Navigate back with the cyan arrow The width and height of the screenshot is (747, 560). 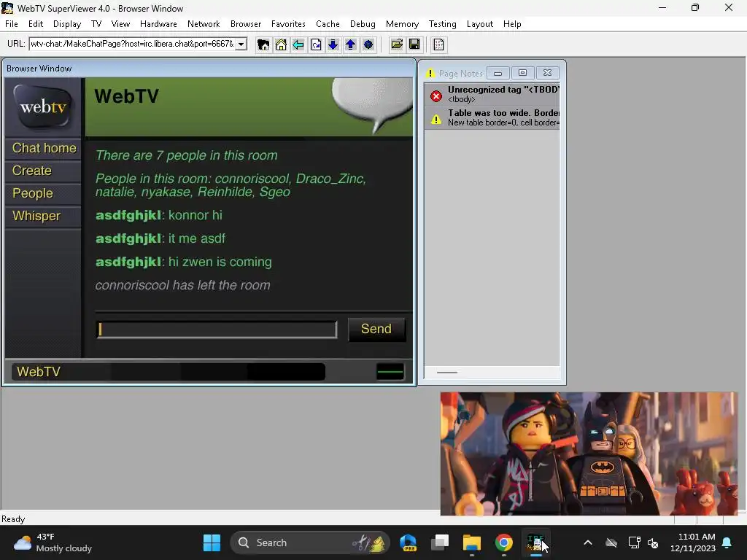click(x=298, y=44)
